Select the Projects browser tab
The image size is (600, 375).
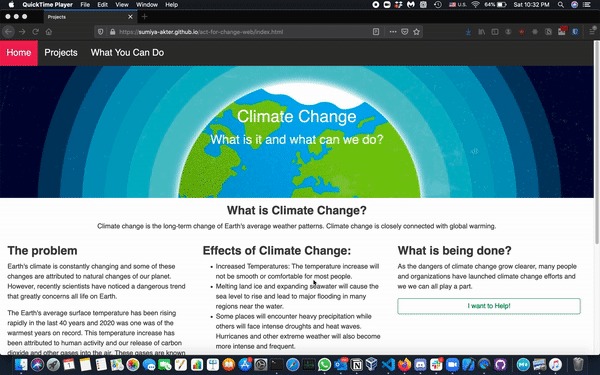pyautogui.click(x=90, y=17)
